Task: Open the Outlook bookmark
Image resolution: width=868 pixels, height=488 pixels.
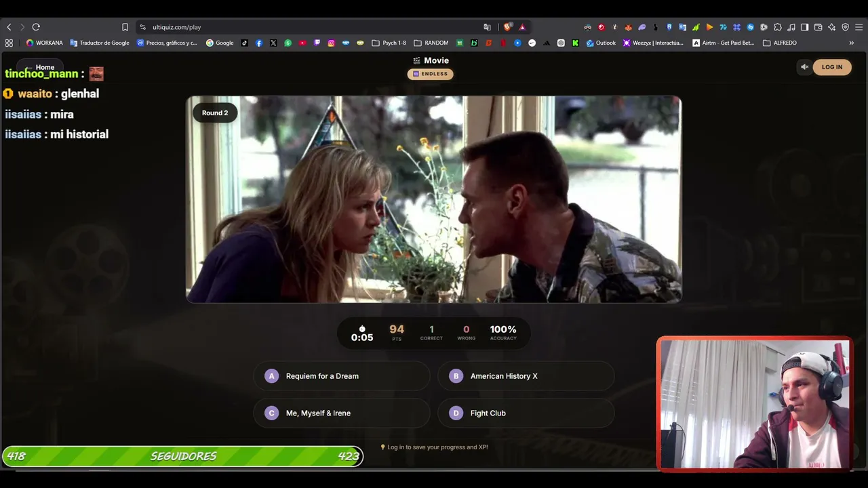Action: [601, 43]
